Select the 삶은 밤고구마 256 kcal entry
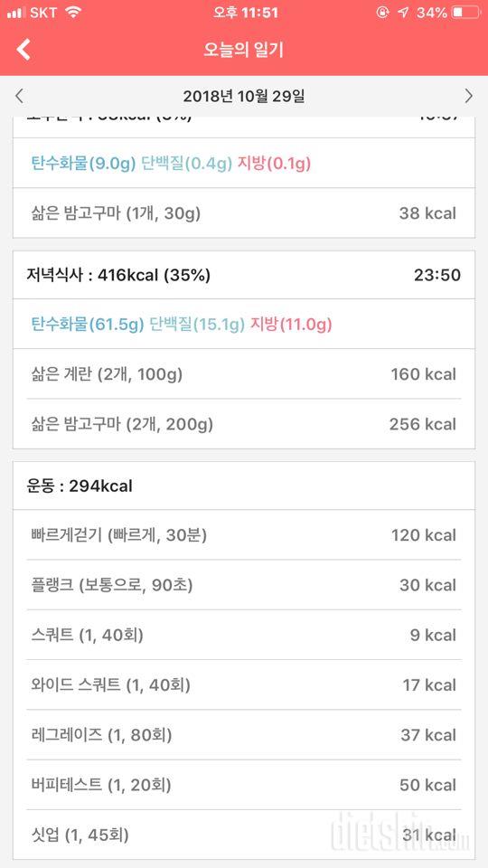Viewport: 488px width, 868px height. click(244, 424)
